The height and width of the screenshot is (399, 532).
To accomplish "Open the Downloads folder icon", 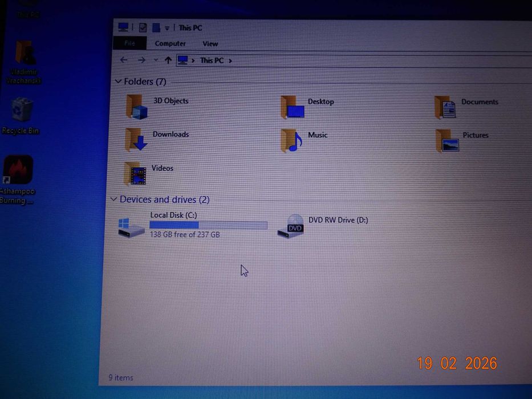I will (x=136, y=140).
